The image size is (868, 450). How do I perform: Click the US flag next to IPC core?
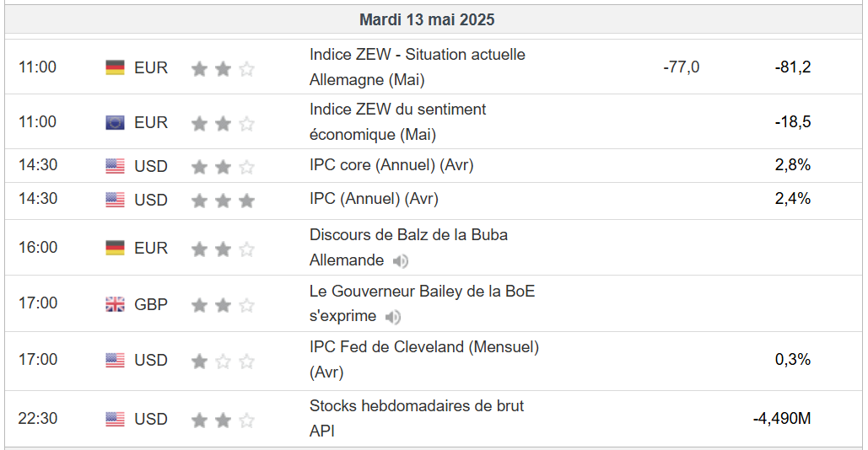[115, 166]
